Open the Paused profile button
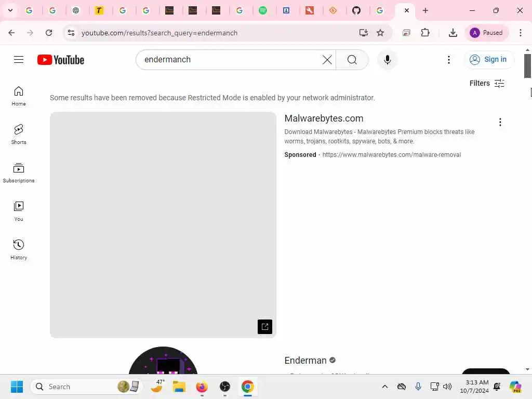532x399 pixels. (x=486, y=33)
